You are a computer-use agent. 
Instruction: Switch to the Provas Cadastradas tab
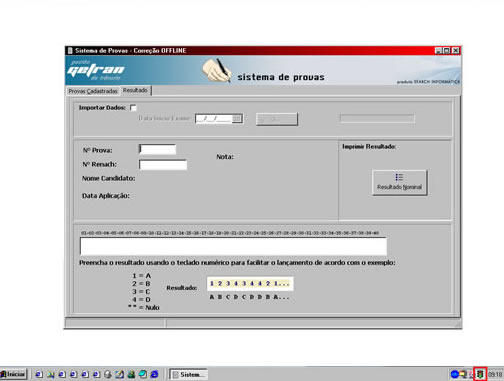point(93,91)
